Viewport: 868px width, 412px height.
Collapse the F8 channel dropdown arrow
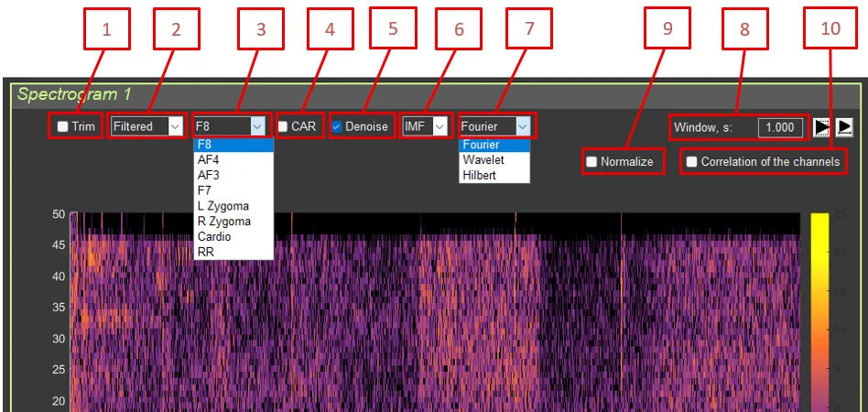point(257,126)
